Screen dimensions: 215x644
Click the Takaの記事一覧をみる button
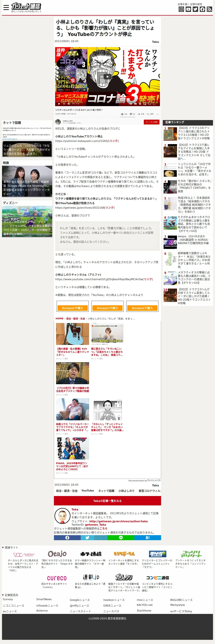coord(107,501)
